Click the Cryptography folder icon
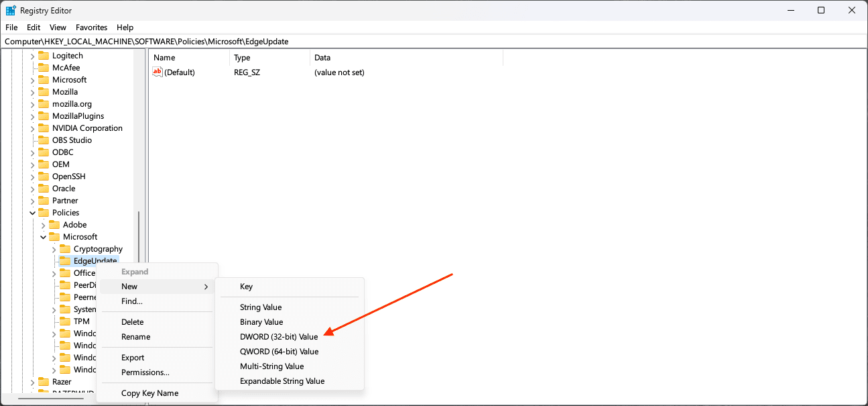 (65, 249)
